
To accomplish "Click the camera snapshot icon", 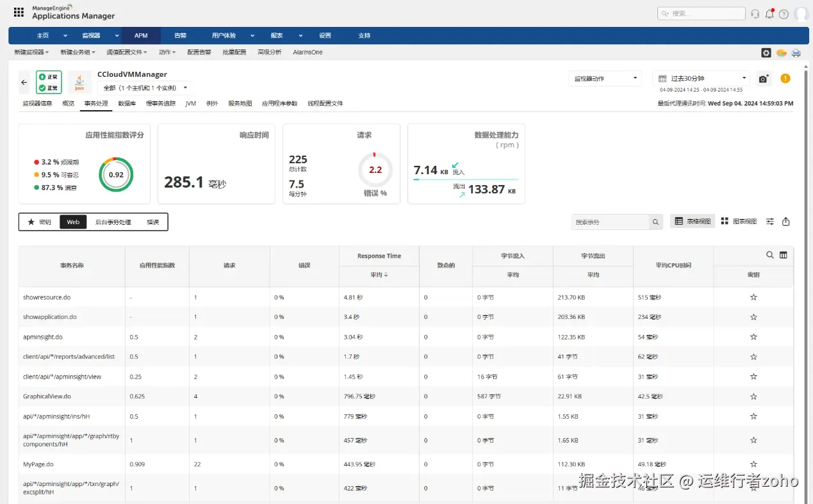I will [764, 79].
